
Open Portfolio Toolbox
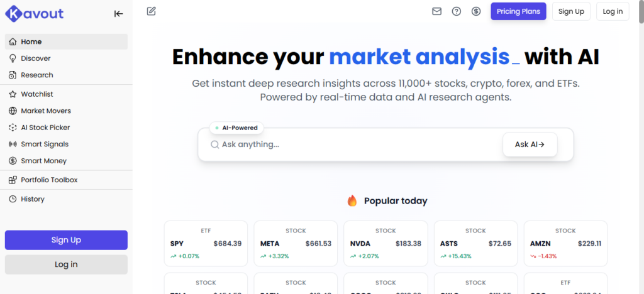point(48,180)
